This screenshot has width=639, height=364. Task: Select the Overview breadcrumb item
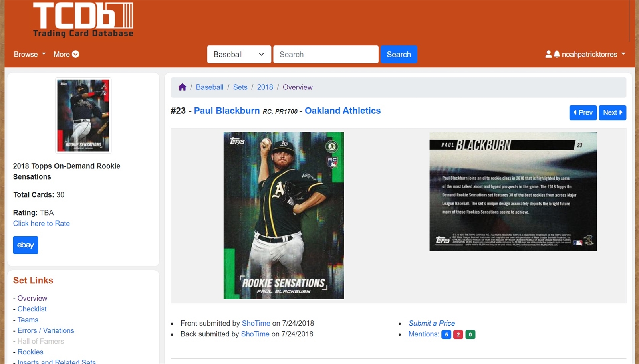[x=298, y=87]
